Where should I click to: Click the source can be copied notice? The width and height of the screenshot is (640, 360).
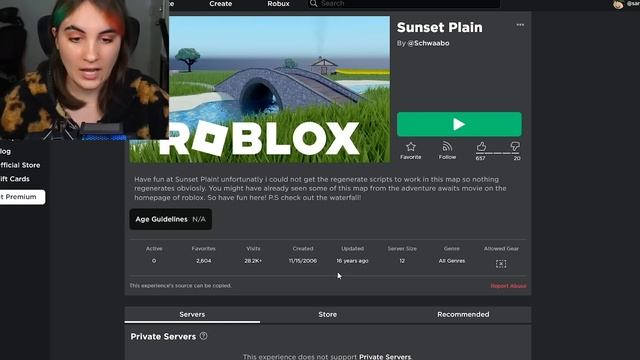[180, 286]
